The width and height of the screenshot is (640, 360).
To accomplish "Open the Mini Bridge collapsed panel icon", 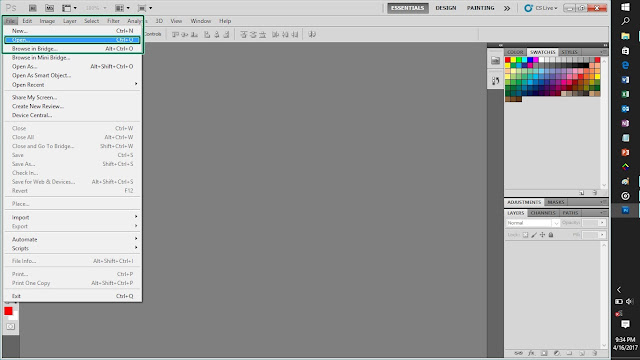I will [x=496, y=61].
